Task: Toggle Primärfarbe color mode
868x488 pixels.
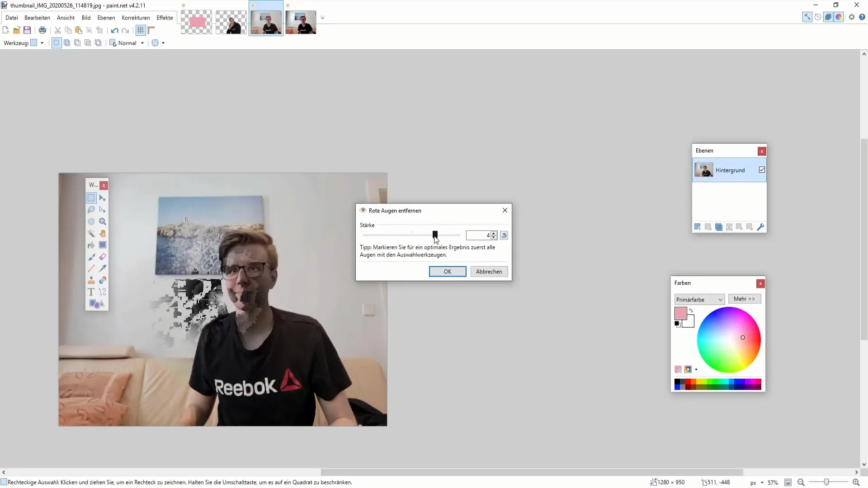Action: click(698, 299)
